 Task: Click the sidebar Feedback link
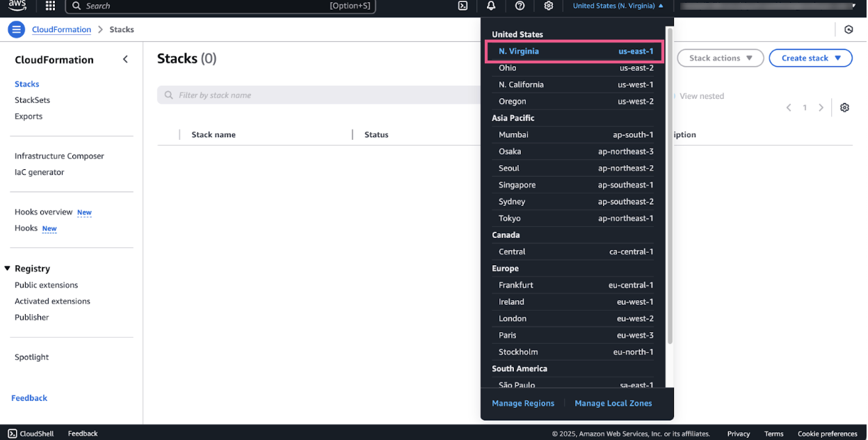29,398
